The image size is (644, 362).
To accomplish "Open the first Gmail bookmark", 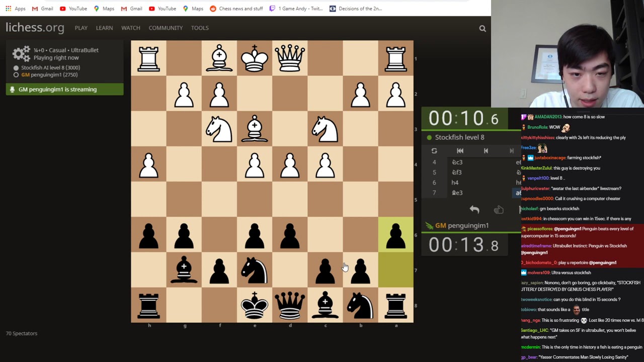I will [42, 9].
